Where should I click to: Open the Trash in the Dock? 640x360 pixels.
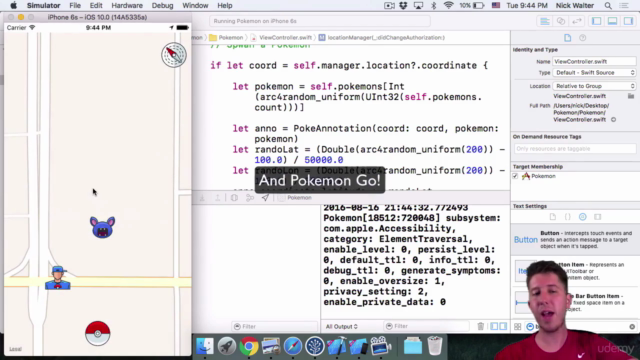[435, 346]
